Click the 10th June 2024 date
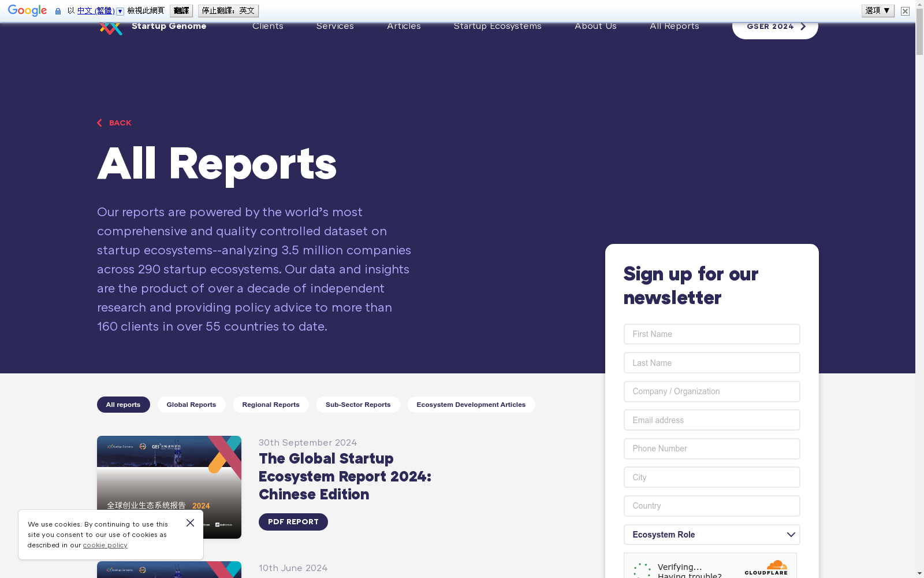924x578 pixels. [293, 568]
